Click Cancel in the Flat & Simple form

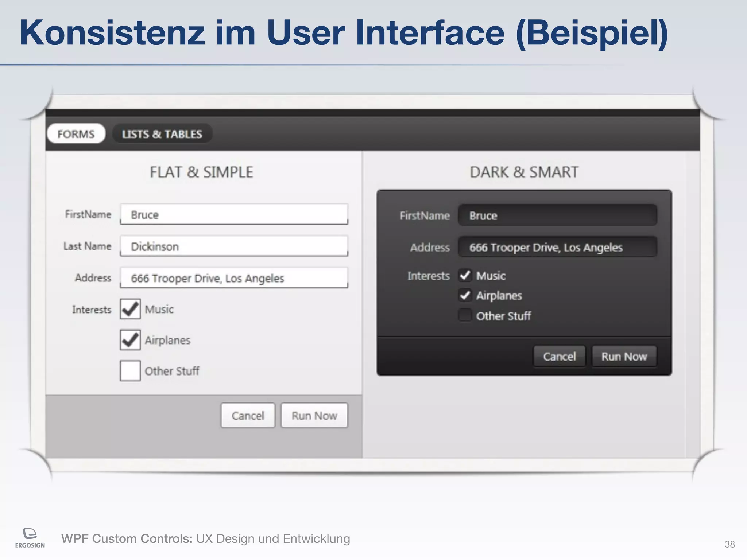click(x=248, y=415)
